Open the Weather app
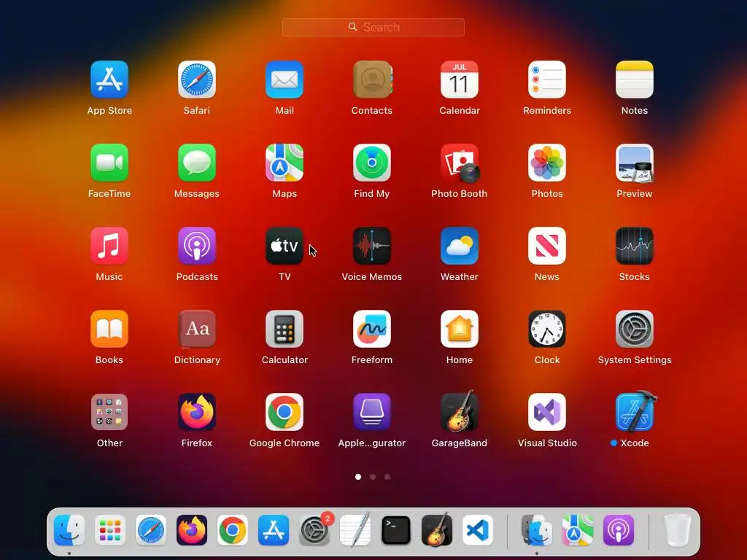Image resolution: width=747 pixels, height=560 pixels. coord(460,246)
